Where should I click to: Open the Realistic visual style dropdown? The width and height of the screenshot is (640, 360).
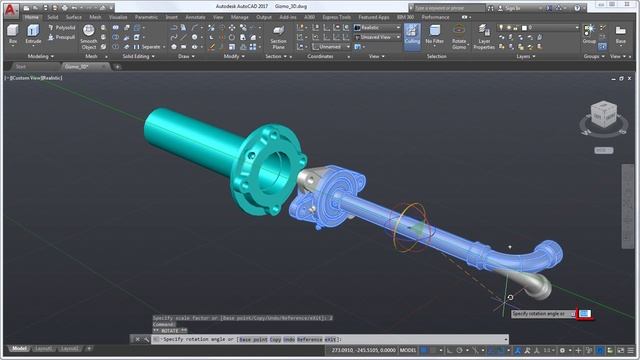pyautogui.click(x=378, y=28)
